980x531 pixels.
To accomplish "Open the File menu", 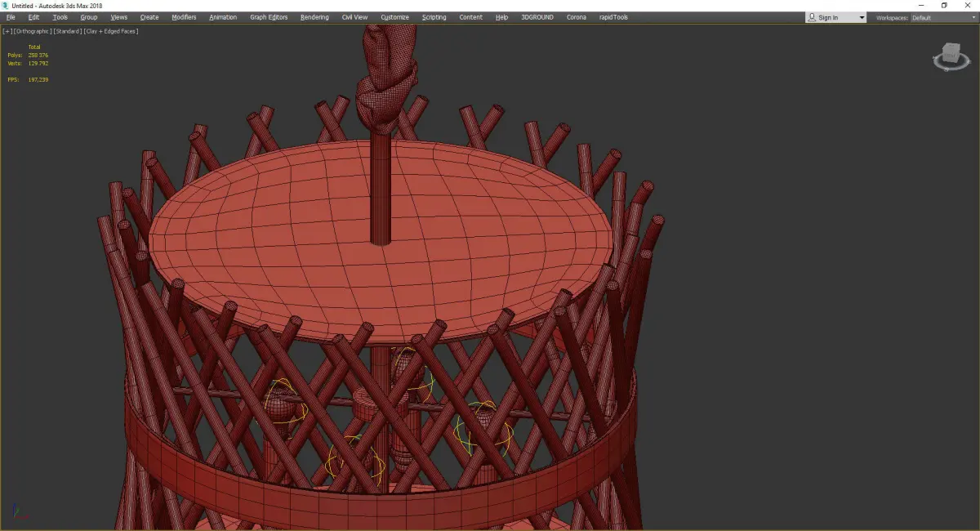I will pos(11,17).
